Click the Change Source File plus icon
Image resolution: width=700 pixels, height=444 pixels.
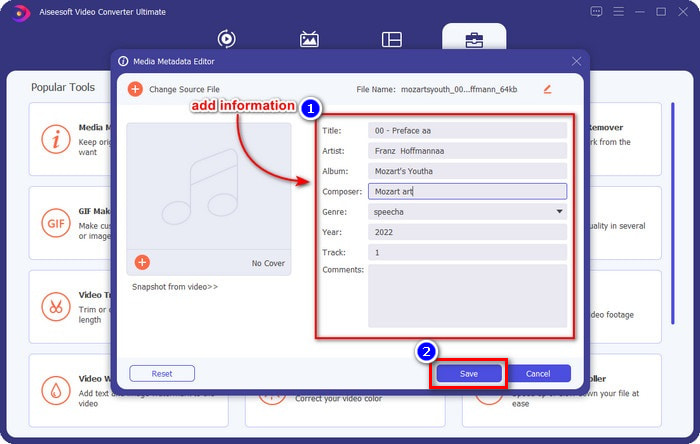pyautogui.click(x=135, y=89)
